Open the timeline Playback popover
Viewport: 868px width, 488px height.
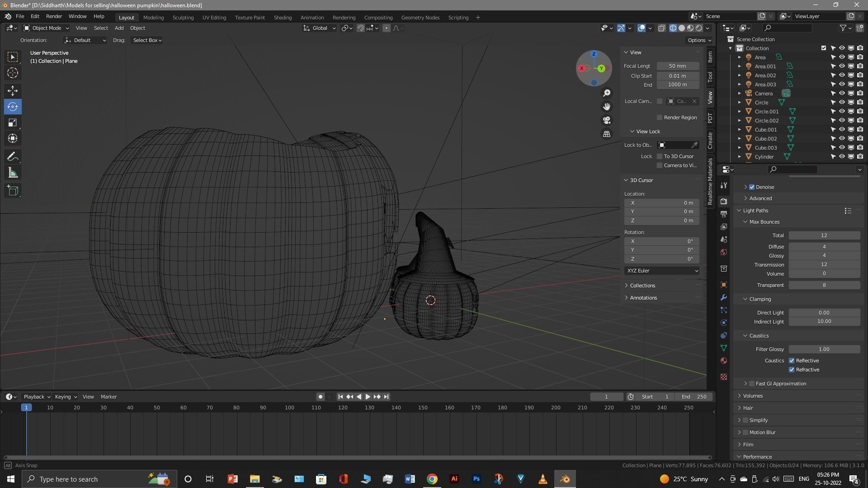coord(37,397)
